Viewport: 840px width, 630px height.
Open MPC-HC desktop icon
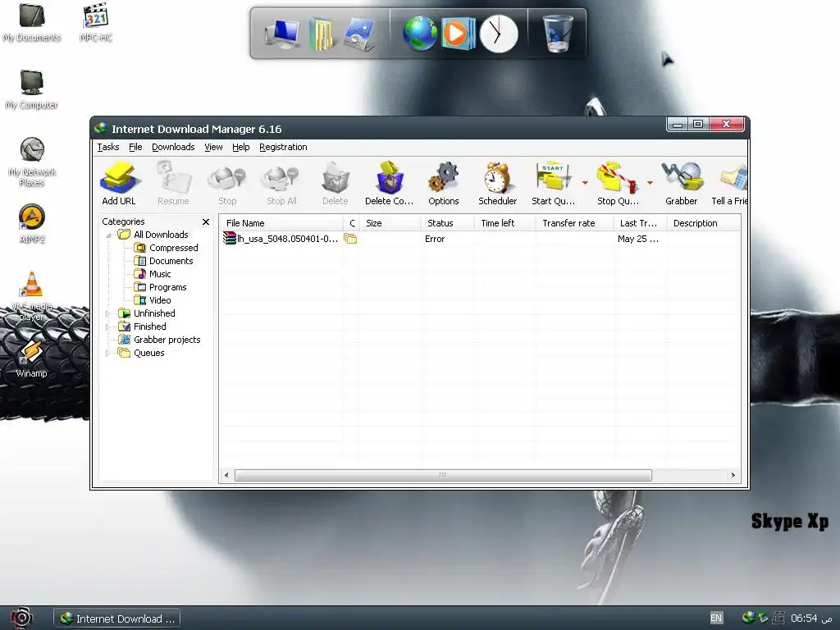click(x=96, y=23)
